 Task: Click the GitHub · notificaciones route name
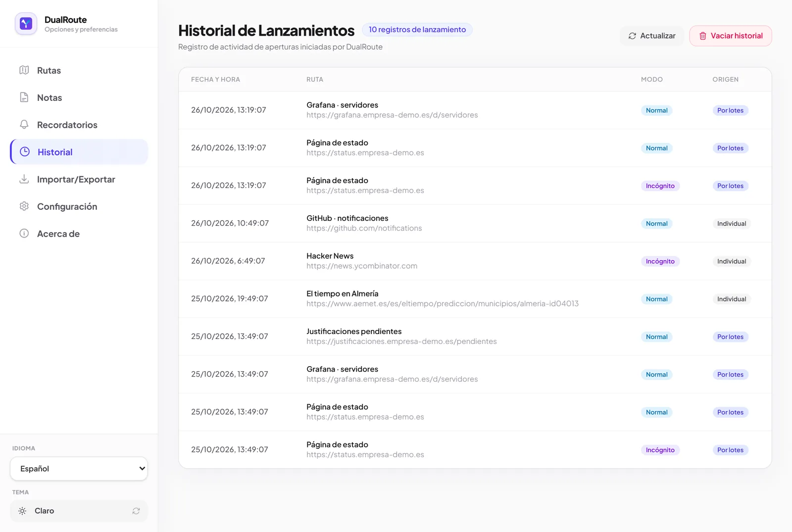pos(347,218)
